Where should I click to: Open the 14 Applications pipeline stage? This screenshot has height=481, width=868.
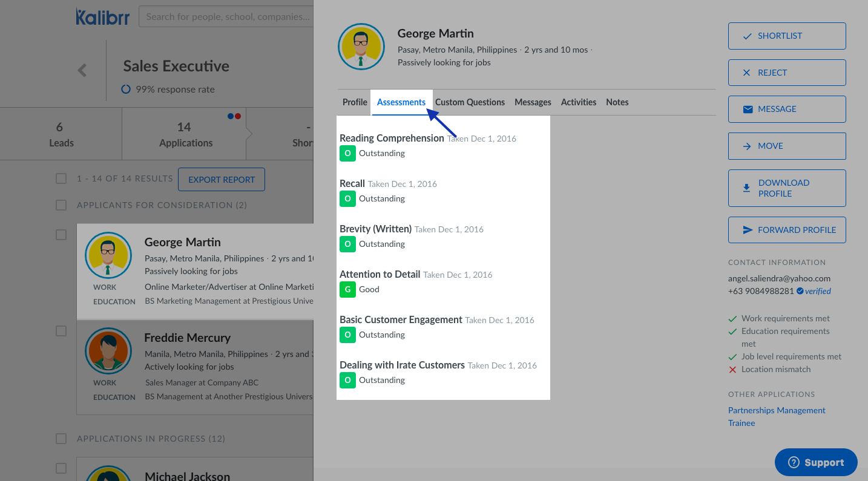(185, 134)
